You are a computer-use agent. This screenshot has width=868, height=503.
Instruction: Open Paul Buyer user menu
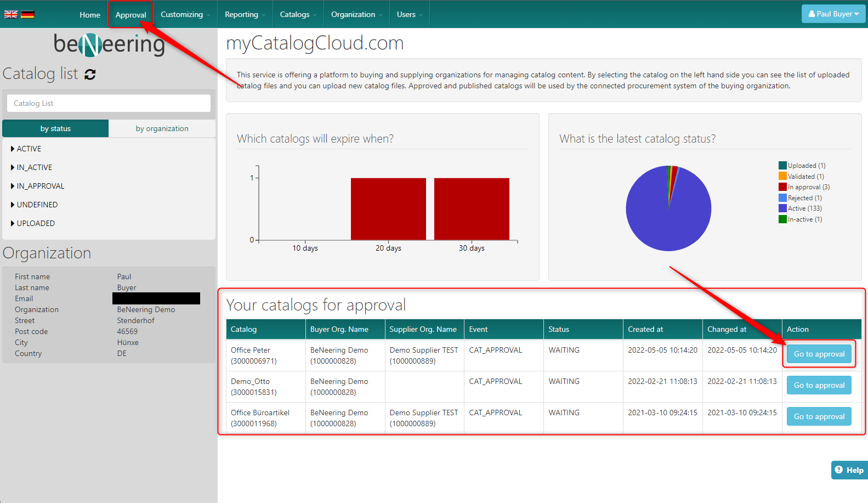pyautogui.click(x=833, y=14)
